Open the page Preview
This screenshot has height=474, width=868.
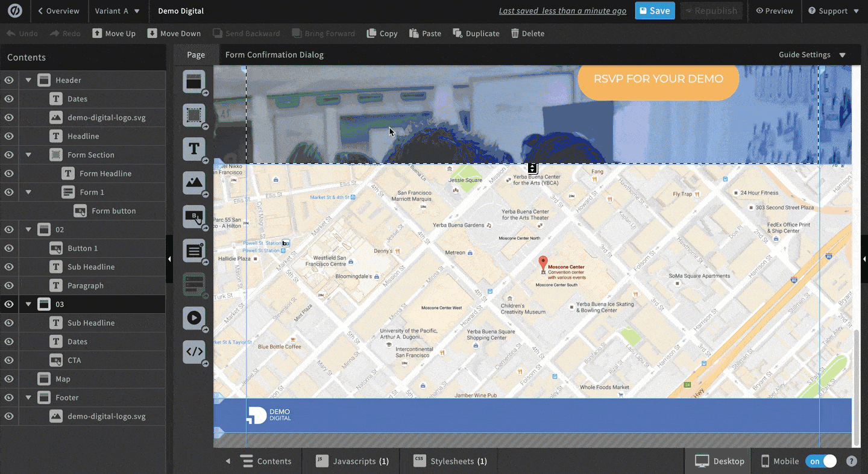(775, 11)
